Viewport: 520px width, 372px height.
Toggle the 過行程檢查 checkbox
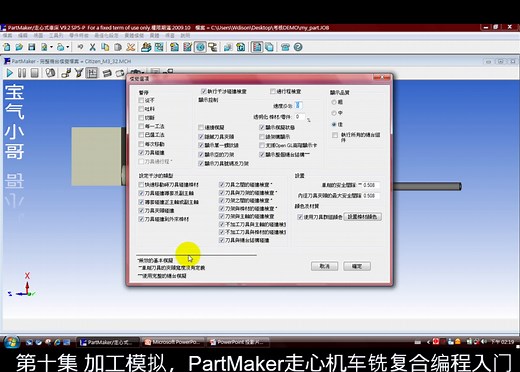point(273,91)
